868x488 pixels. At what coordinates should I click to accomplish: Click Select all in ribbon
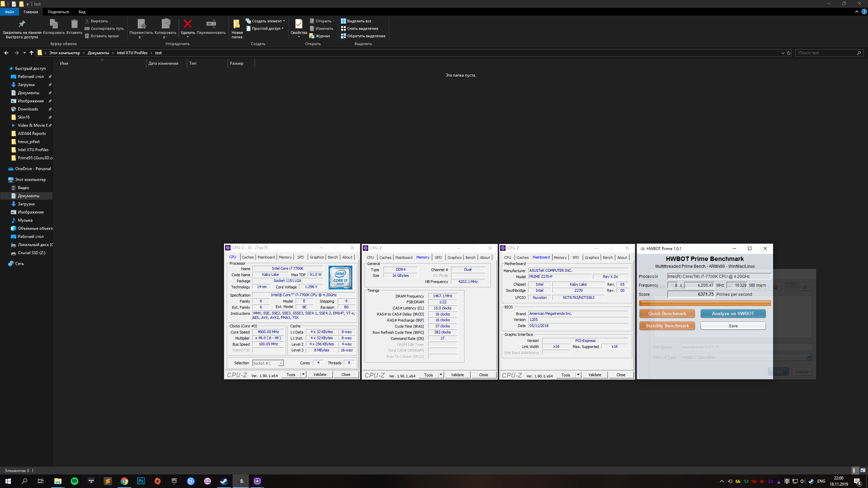point(356,21)
